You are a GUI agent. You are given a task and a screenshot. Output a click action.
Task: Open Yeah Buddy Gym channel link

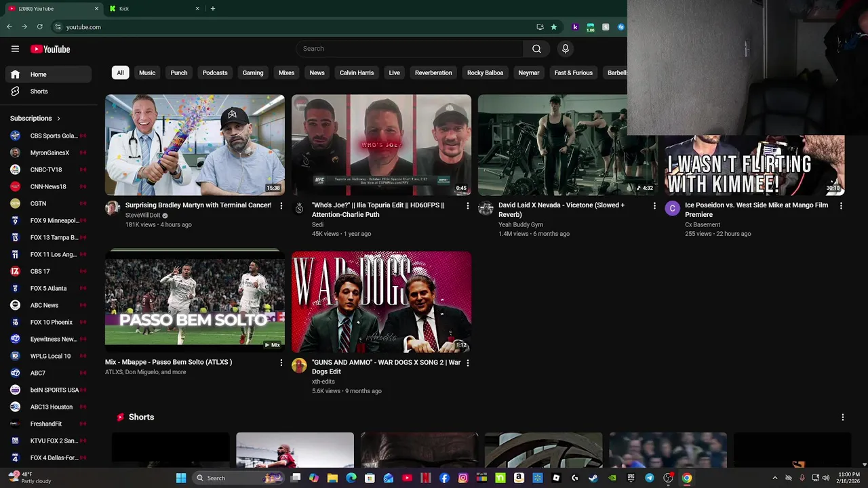521,224
